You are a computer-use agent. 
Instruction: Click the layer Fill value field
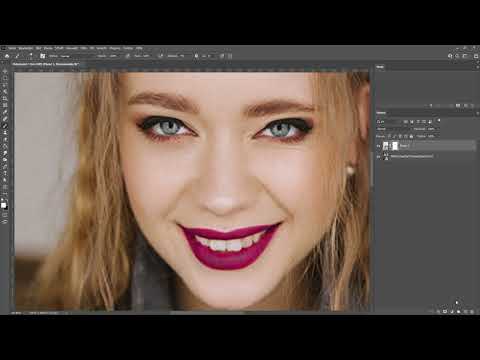pos(431,136)
